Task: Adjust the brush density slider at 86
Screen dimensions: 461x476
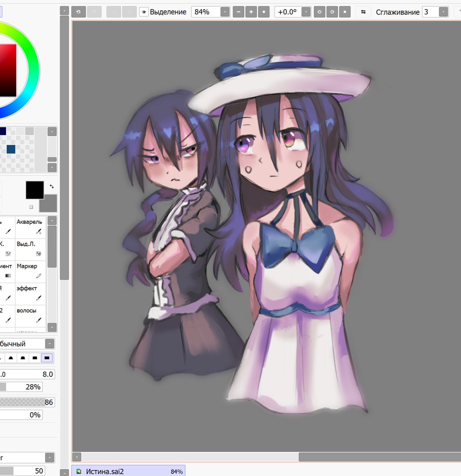Action: [x=27, y=402]
